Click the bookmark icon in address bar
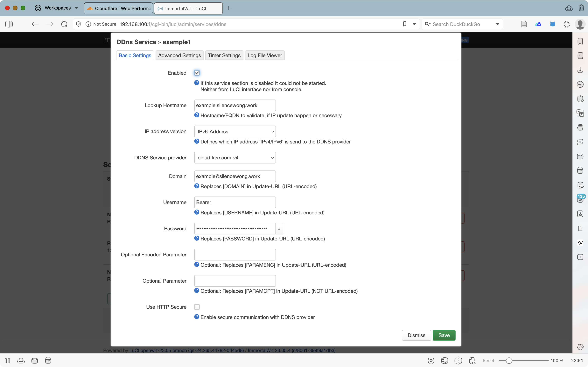 404,24
